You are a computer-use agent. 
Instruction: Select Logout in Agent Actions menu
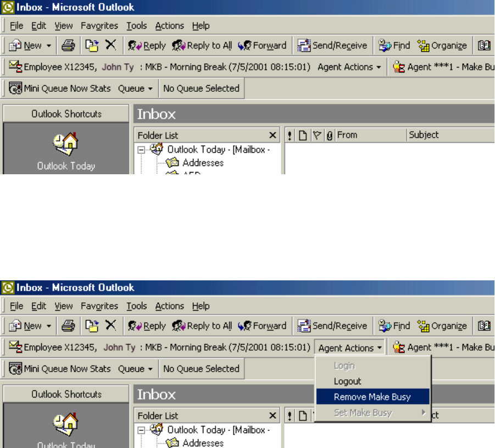click(x=373, y=381)
